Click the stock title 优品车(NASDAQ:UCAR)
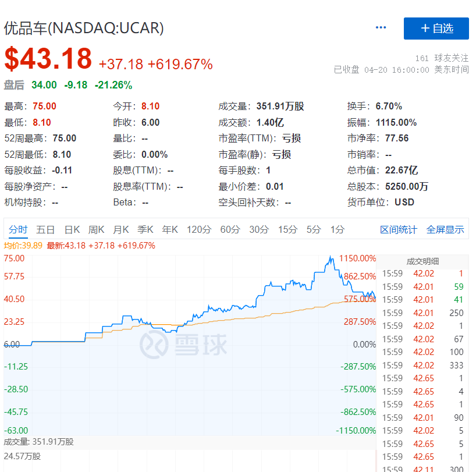476x472 pixels. click(86, 27)
